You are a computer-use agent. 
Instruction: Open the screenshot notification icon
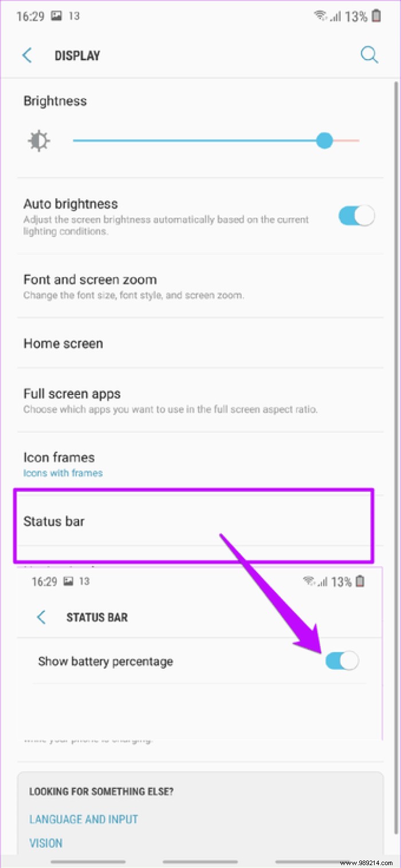(x=56, y=17)
